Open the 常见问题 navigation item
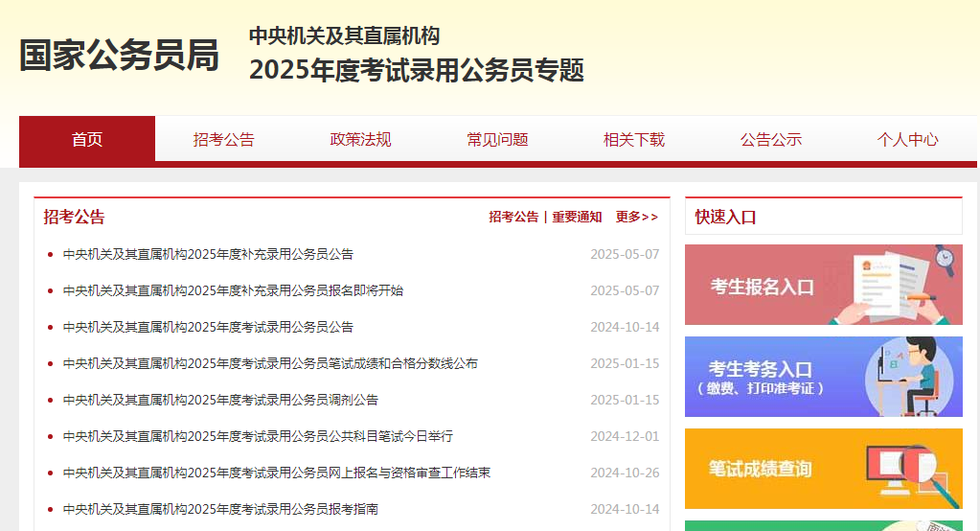The image size is (980, 531). (497, 140)
